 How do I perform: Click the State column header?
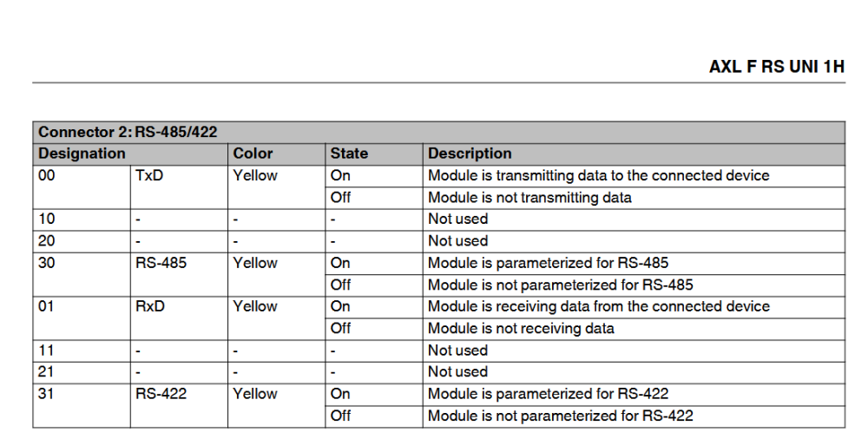click(x=349, y=154)
